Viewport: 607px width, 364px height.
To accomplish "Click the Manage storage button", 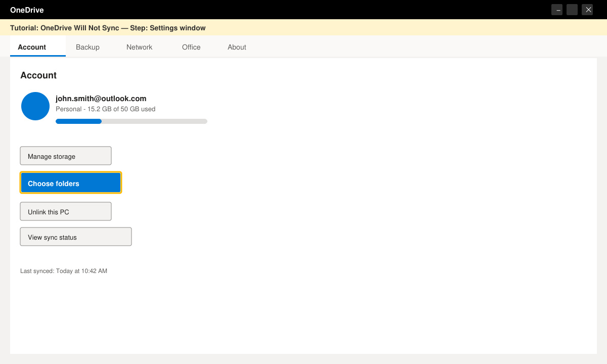I will pyautogui.click(x=66, y=156).
